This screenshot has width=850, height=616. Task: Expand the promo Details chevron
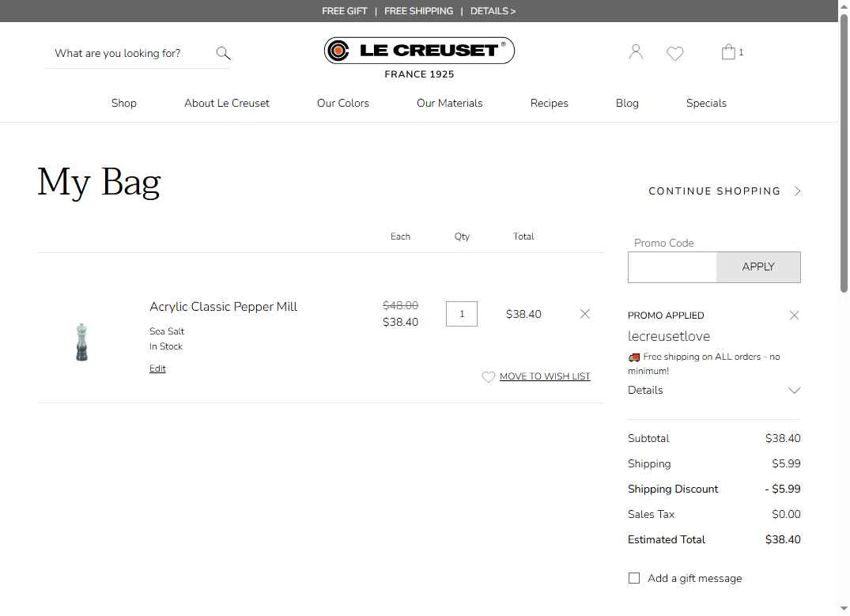pyautogui.click(x=794, y=391)
